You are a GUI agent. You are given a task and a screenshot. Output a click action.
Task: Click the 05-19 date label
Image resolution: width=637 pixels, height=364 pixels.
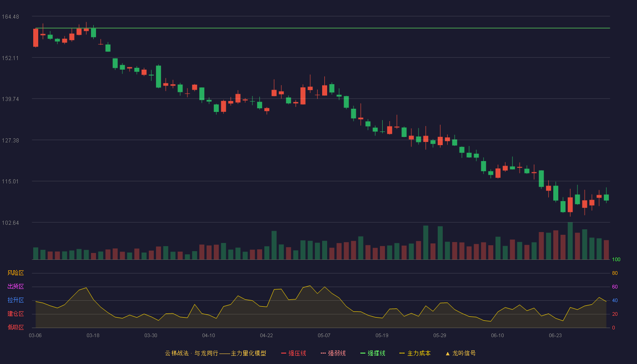382,335
